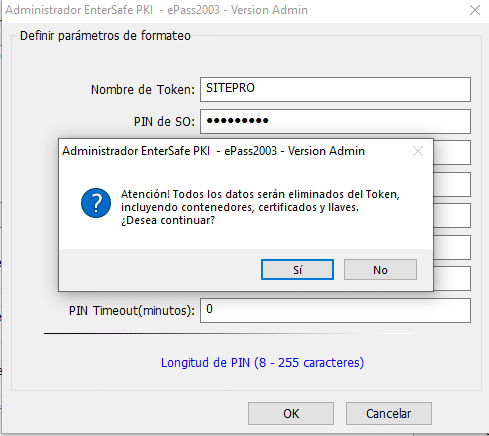
Task: Click the PIN Timeout(minutos) label
Action: 132,311
